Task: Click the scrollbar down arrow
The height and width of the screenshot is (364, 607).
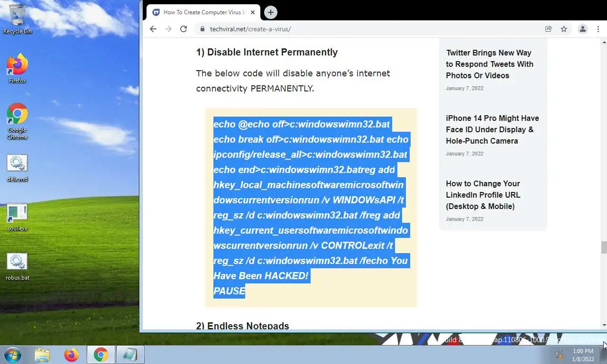Action: pos(604,325)
